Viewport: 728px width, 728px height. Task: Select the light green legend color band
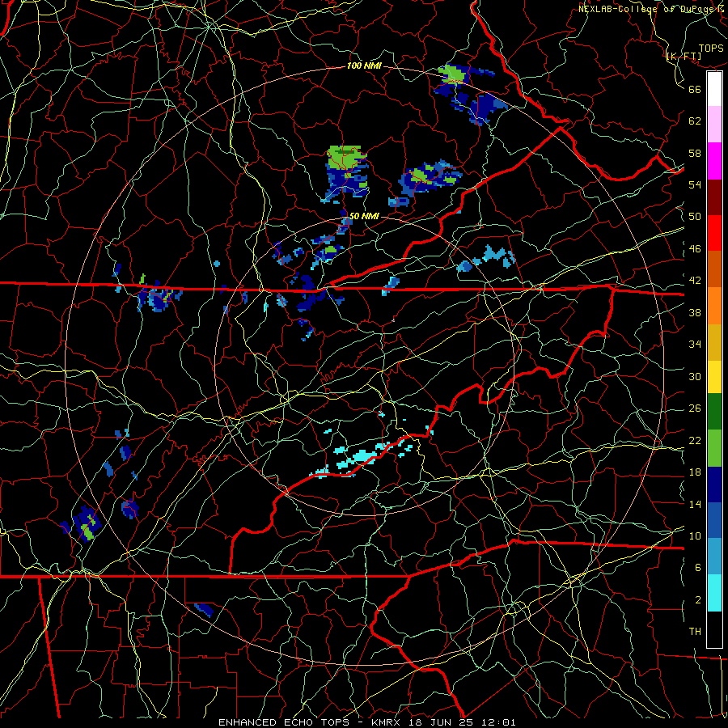714,448
